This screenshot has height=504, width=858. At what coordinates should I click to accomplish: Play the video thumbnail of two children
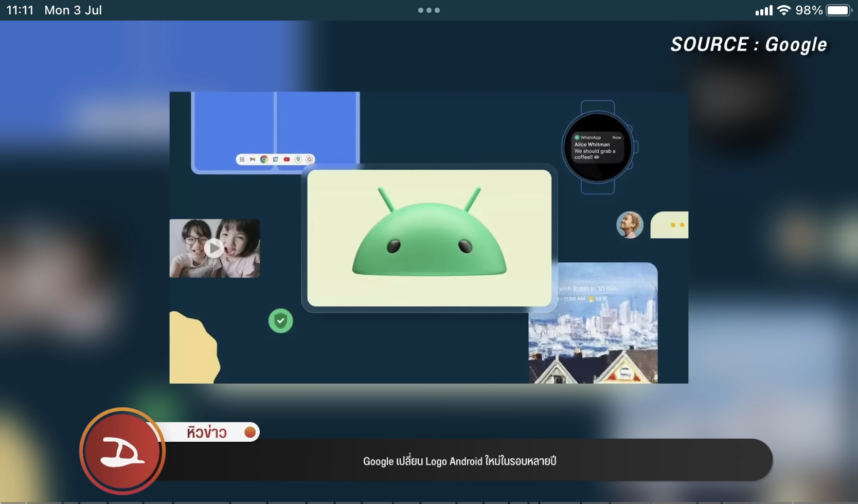click(214, 248)
